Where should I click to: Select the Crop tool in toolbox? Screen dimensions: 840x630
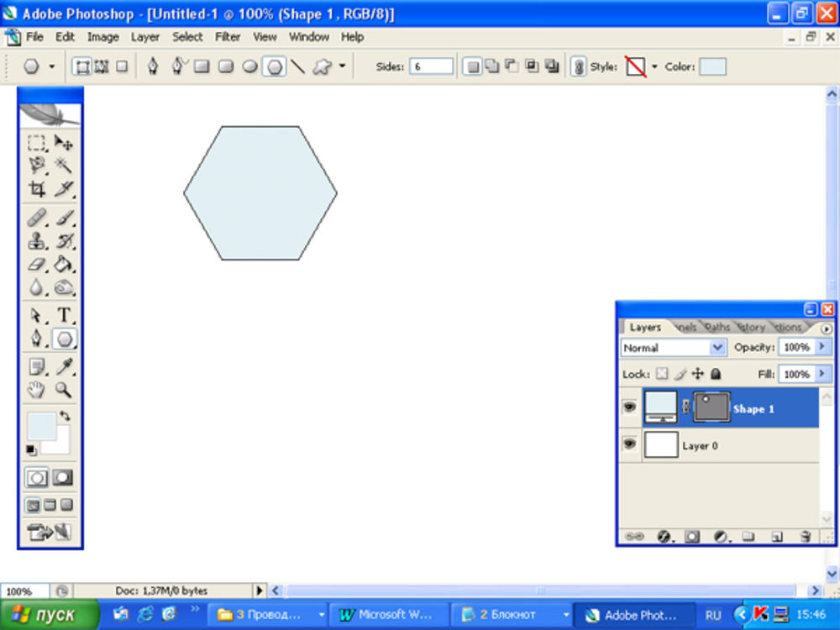[x=36, y=189]
